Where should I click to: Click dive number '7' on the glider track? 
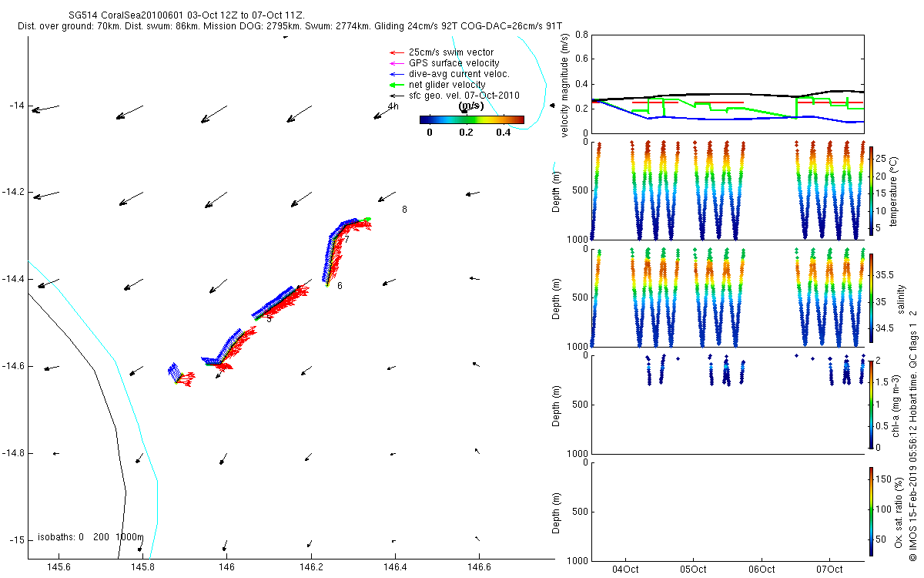click(x=346, y=240)
